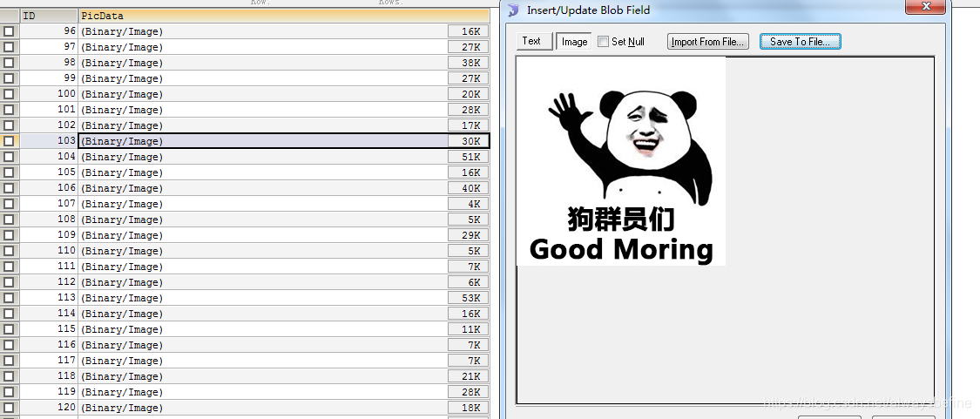This screenshot has height=419, width=980.
Task: Click Save To File button
Action: (x=800, y=41)
